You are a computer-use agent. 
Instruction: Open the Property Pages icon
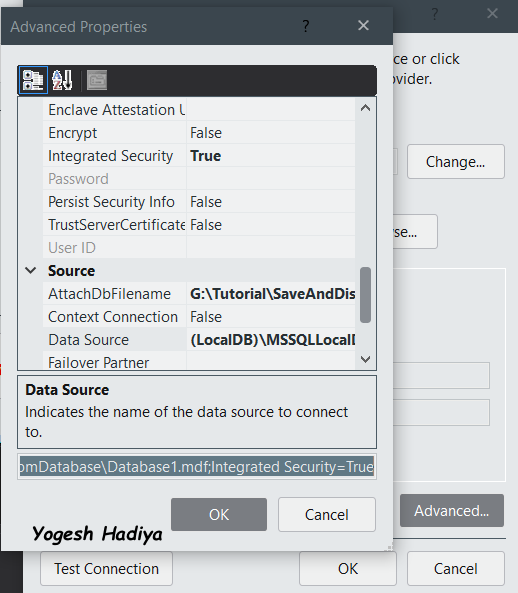(x=97, y=80)
